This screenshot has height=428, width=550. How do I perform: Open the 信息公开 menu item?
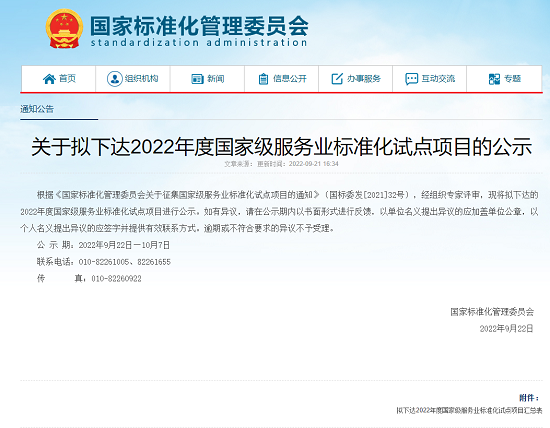click(281, 79)
